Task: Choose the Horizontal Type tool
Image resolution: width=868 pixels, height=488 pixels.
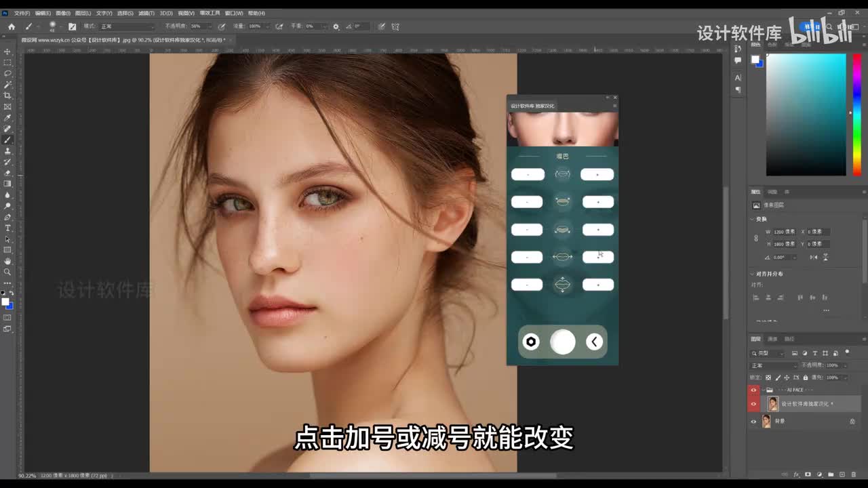Action: point(7,228)
